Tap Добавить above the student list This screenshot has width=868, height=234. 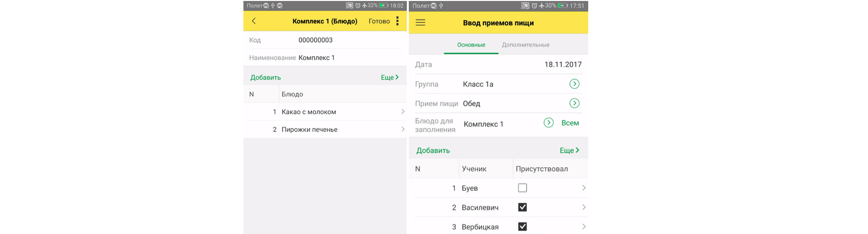tap(433, 150)
